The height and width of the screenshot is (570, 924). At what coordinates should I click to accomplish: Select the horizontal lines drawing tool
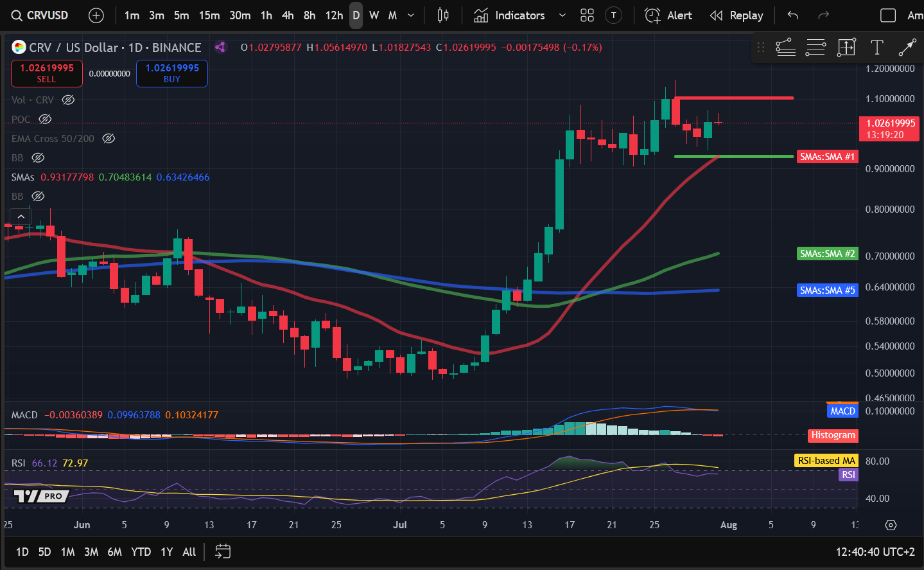[x=815, y=47]
